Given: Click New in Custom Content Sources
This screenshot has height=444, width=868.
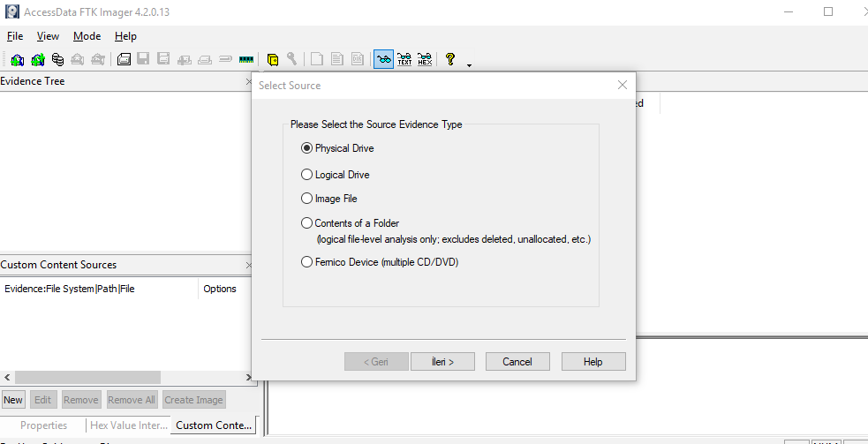Looking at the screenshot, I should coord(13,400).
